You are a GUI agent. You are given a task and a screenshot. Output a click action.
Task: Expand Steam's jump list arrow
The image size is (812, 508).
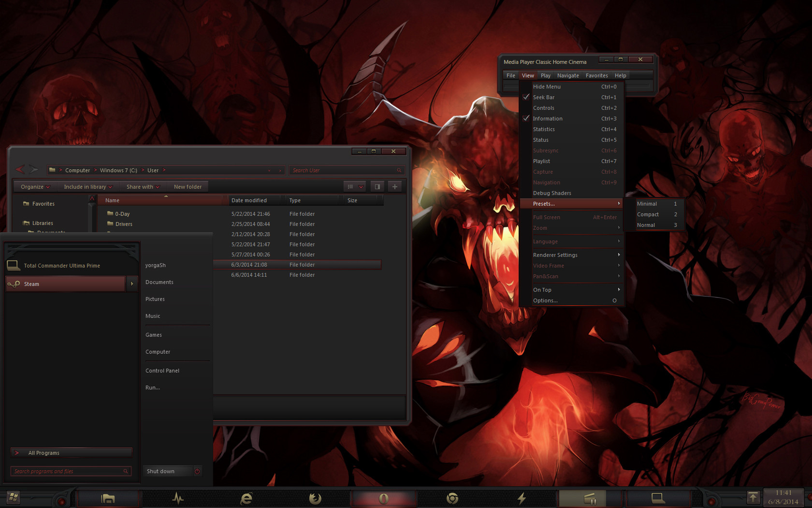(132, 284)
